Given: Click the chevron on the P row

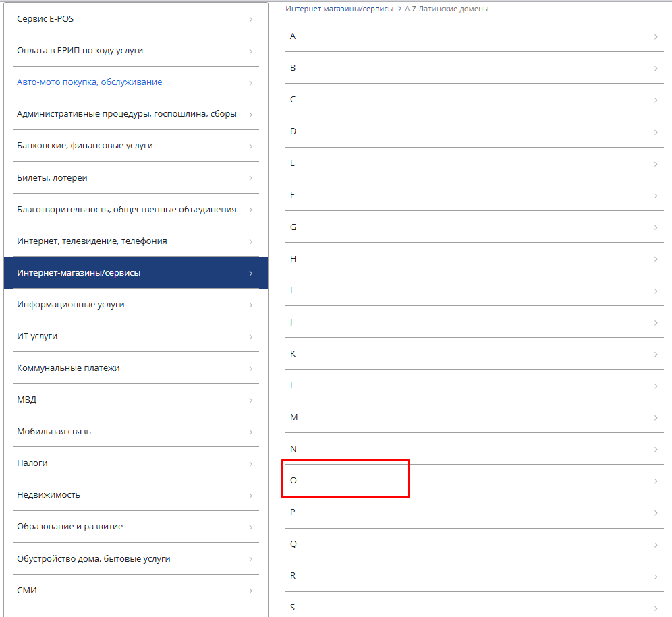Looking at the screenshot, I should click(x=656, y=513).
